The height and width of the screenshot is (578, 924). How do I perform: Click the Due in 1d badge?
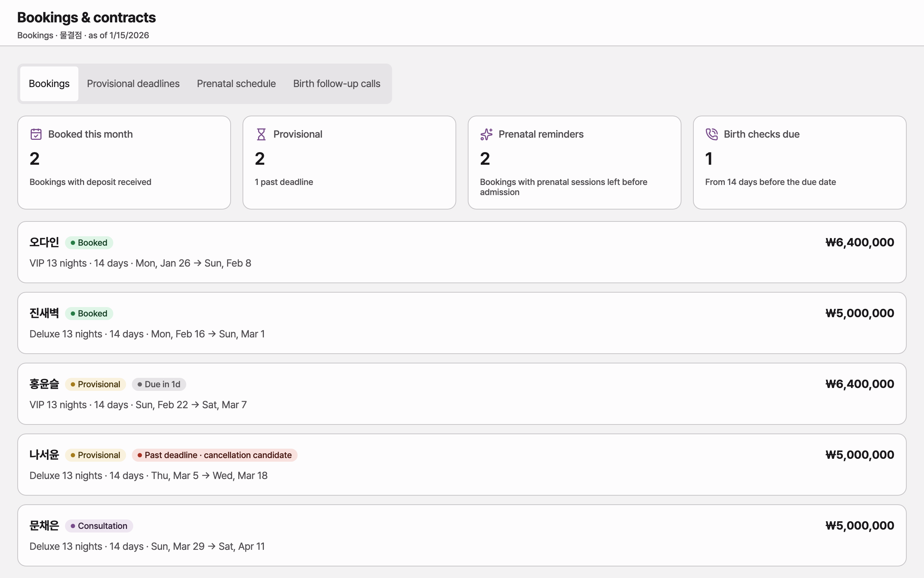[159, 384]
